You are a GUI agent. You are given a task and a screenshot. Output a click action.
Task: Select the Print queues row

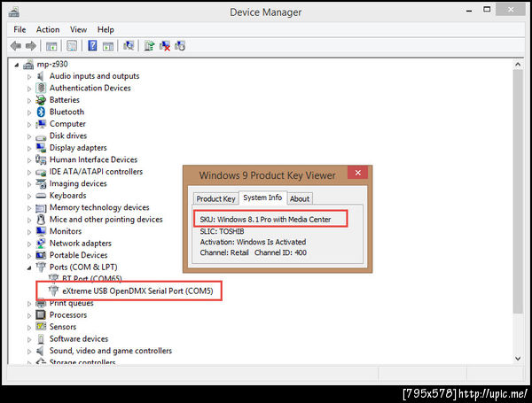[71, 303]
